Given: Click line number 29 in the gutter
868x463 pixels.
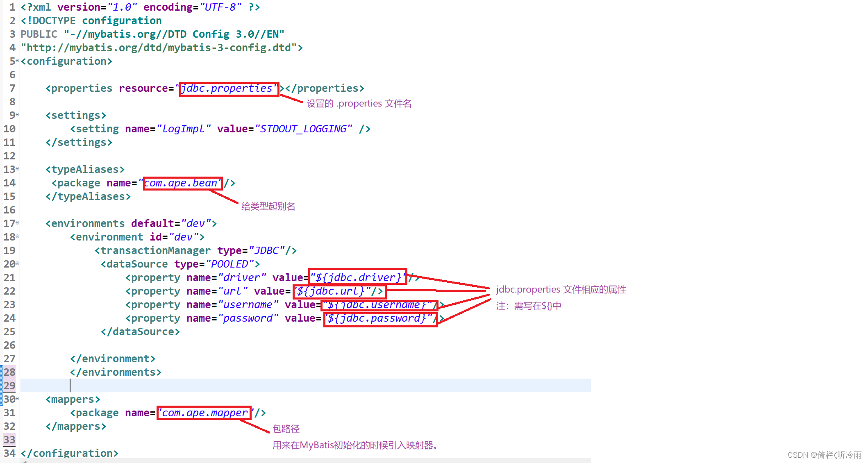Looking at the screenshot, I should pos(9,385).
